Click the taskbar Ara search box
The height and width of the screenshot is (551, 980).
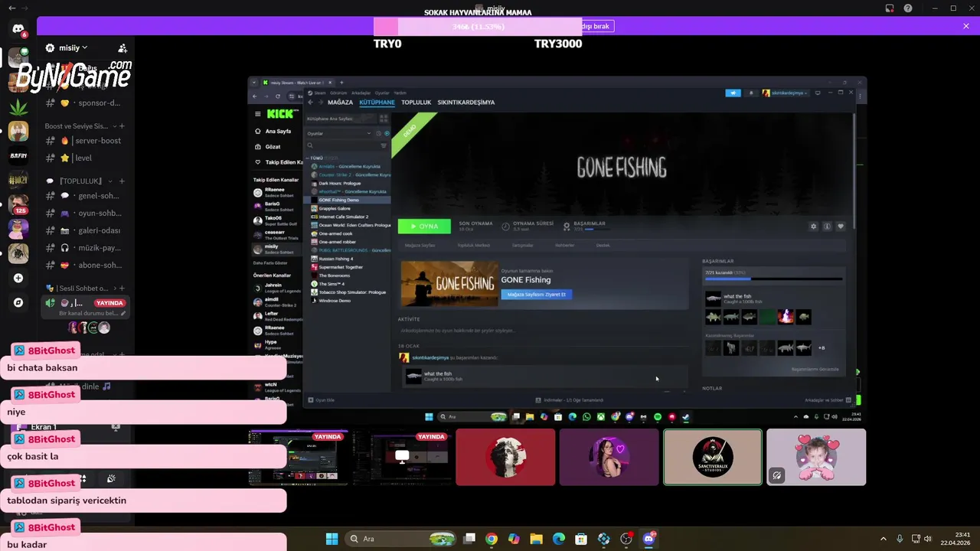(400, 539)
